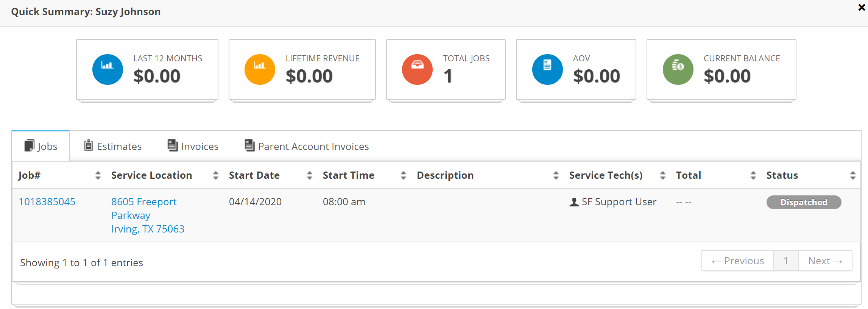Close the Quick Summary dialog
Image resolution: width=868 pixels, height=309 pixels.
(x=862, y=7)
